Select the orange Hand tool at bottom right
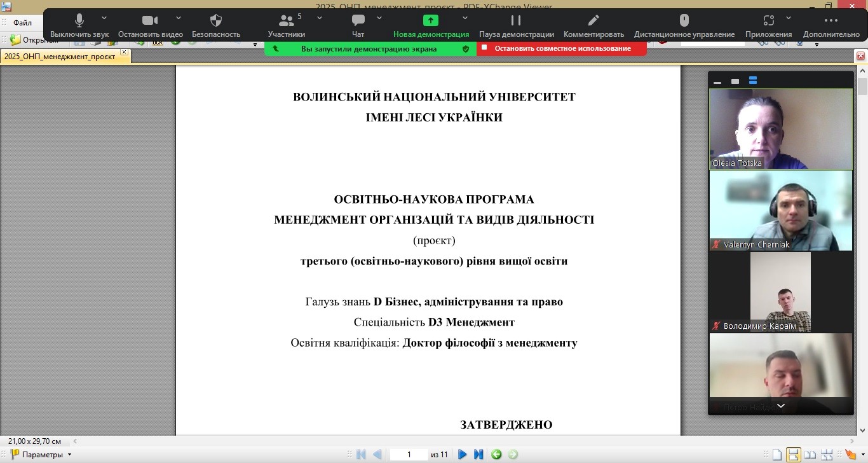868x463 pixels. [850, 454]
